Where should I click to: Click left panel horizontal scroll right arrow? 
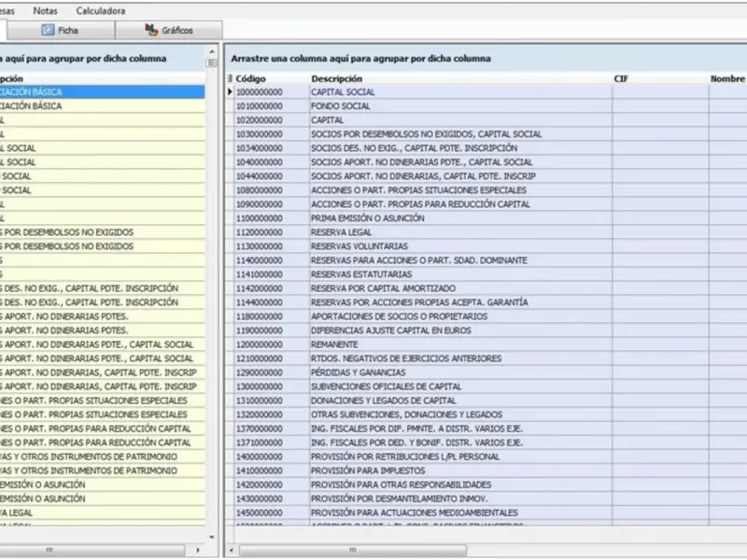pyautogui.click(x=198, y=550)
